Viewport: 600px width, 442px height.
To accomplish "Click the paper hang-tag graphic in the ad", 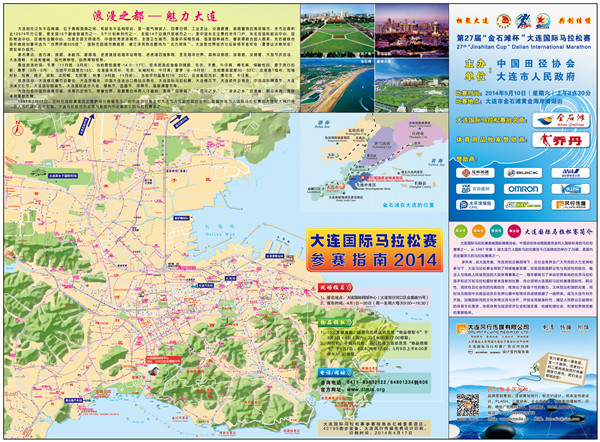I will tap(560, 368).
